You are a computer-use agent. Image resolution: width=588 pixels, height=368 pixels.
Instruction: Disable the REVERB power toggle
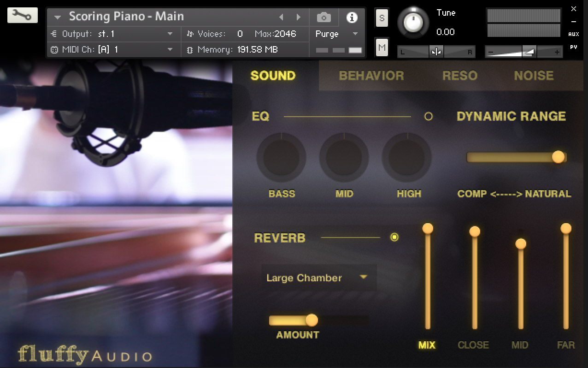tap(394, 237)
